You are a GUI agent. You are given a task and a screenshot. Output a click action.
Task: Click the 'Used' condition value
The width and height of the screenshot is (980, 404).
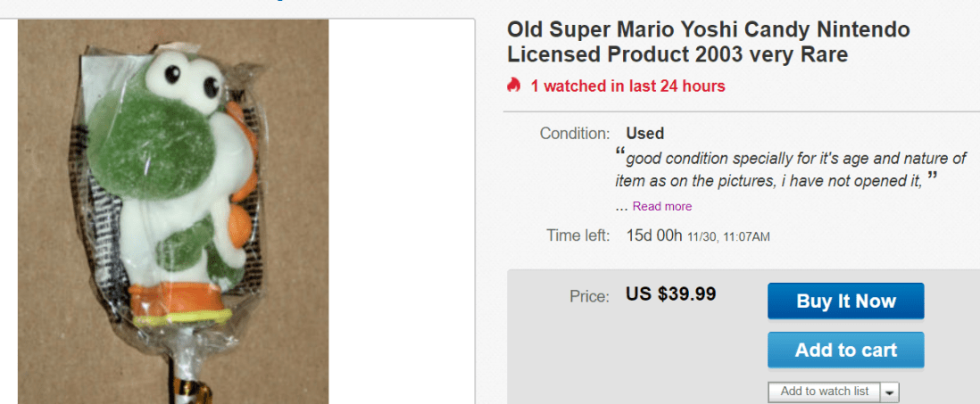tap(644, 133)
